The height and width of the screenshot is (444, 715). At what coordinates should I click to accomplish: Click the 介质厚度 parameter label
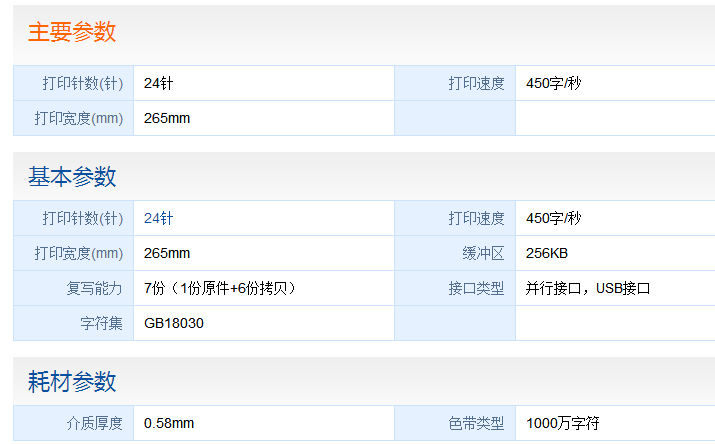click(x=94, y=423)
